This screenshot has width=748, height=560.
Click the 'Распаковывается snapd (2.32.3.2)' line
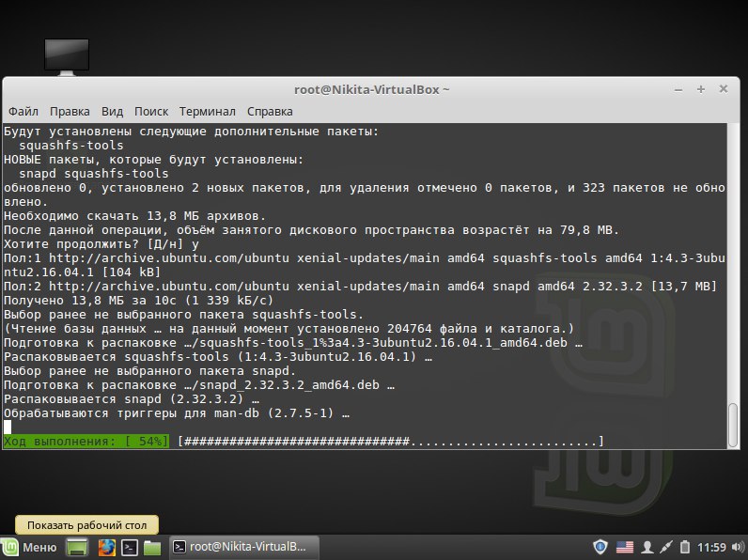132,399
